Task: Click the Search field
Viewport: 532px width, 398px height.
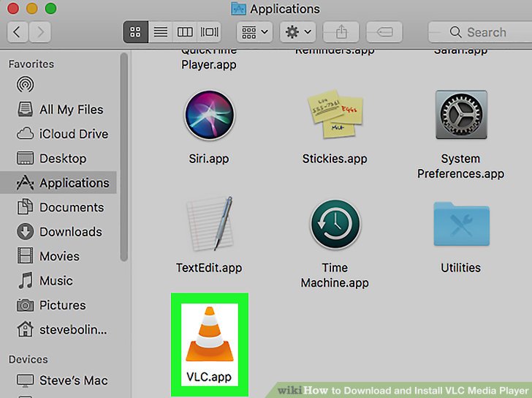Action: (479, 32)
